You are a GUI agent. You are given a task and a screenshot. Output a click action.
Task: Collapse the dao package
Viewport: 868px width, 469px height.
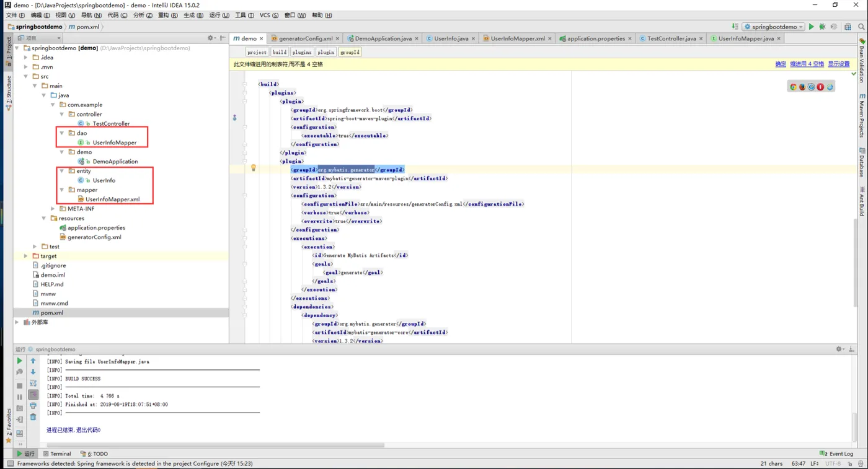point(62,133)
